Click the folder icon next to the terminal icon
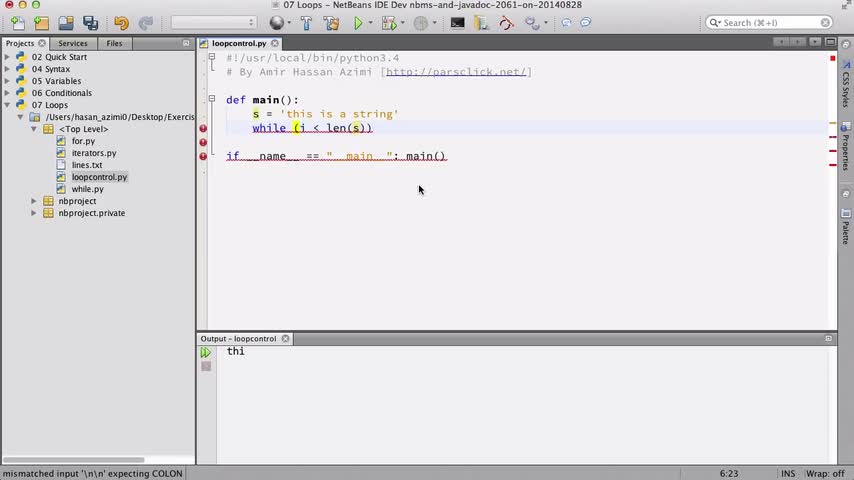The height and width of the screenshot is (480, 854). [481, 23]
